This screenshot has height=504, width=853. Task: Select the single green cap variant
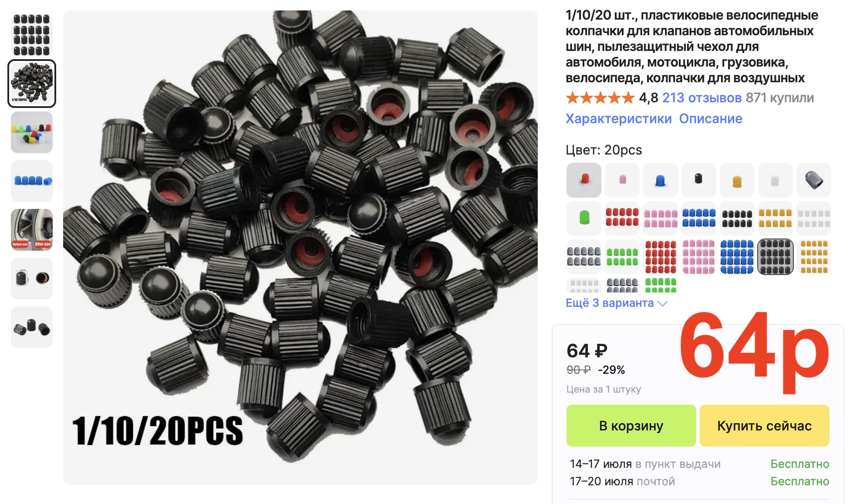583,218
